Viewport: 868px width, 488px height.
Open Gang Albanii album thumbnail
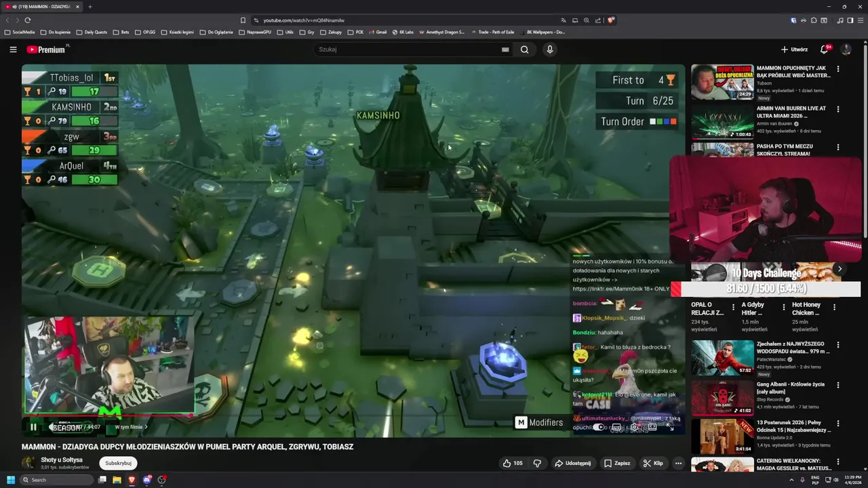(722, 397)
